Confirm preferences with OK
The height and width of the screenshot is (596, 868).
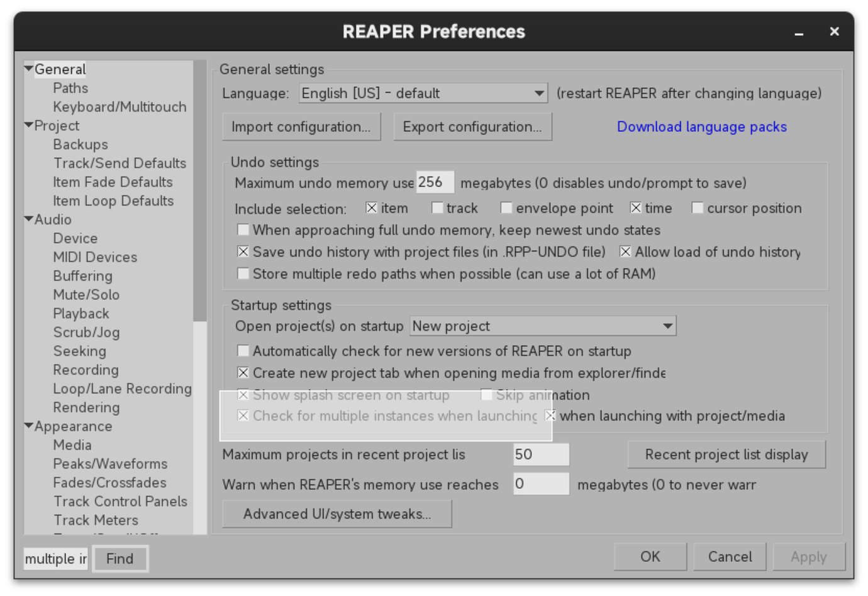[x=650, y=556]
